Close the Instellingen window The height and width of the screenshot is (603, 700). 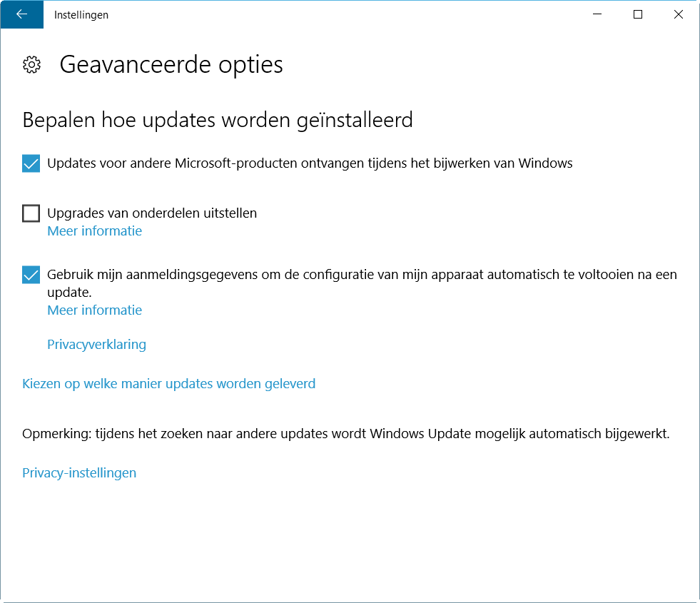point(678,14)
